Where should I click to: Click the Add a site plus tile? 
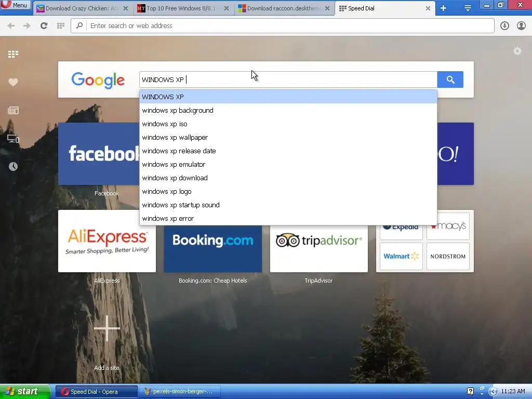107,328
